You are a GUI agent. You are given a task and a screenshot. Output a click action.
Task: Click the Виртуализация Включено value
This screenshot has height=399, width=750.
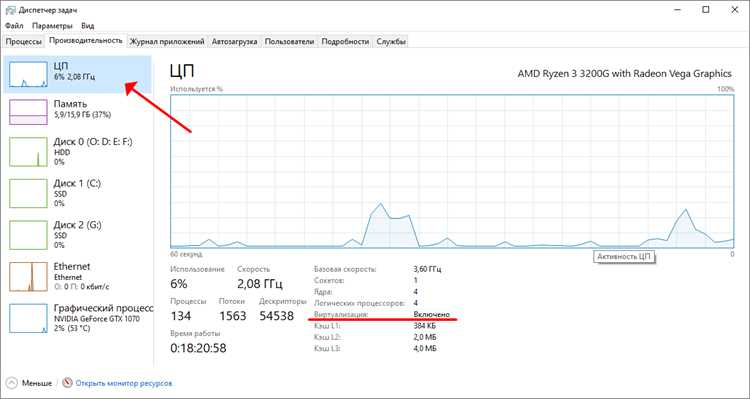[432, 314]
